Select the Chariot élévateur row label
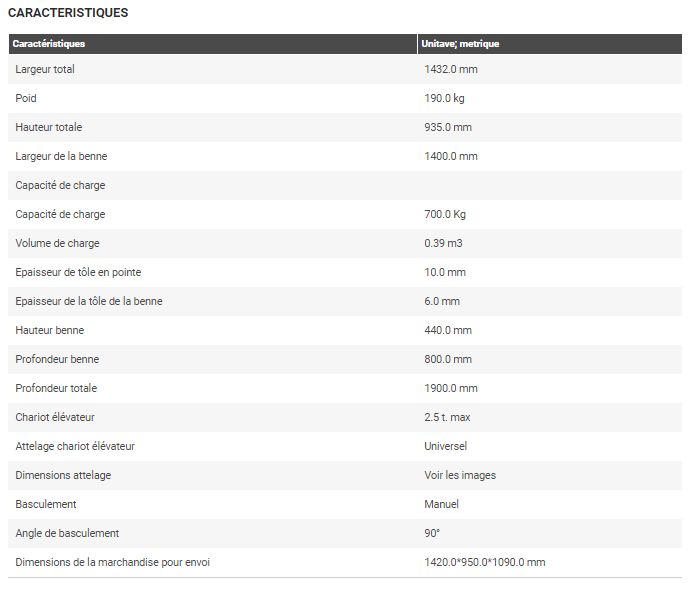The image size is (691, 591). [x=55, y=417]
